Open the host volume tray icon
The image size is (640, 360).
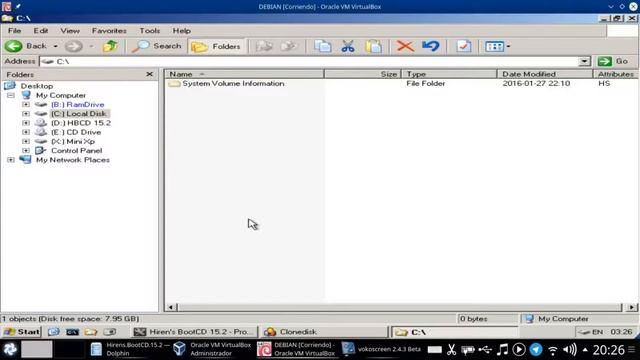point(570,349)
